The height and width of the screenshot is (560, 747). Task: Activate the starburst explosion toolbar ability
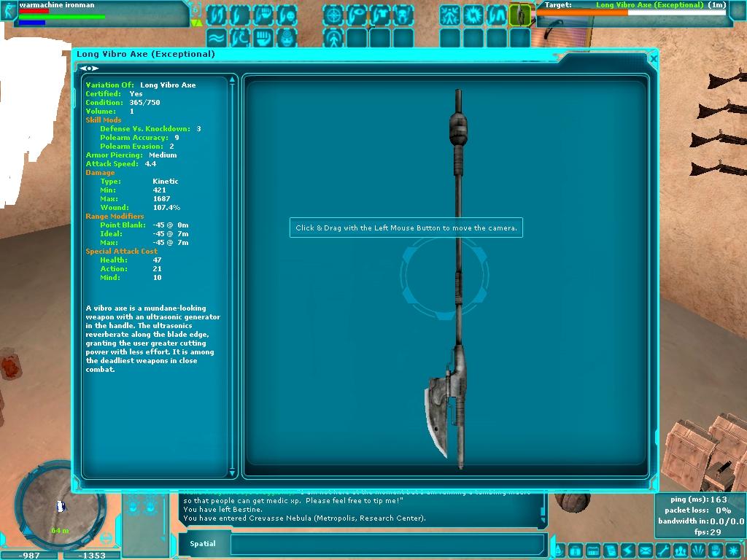coord(473,15)
